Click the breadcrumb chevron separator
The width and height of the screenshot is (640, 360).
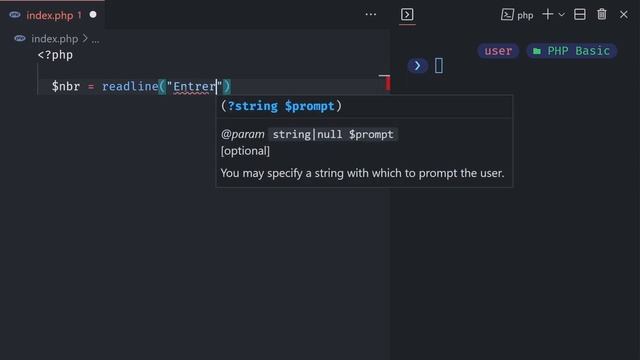[x=85, y=38]
